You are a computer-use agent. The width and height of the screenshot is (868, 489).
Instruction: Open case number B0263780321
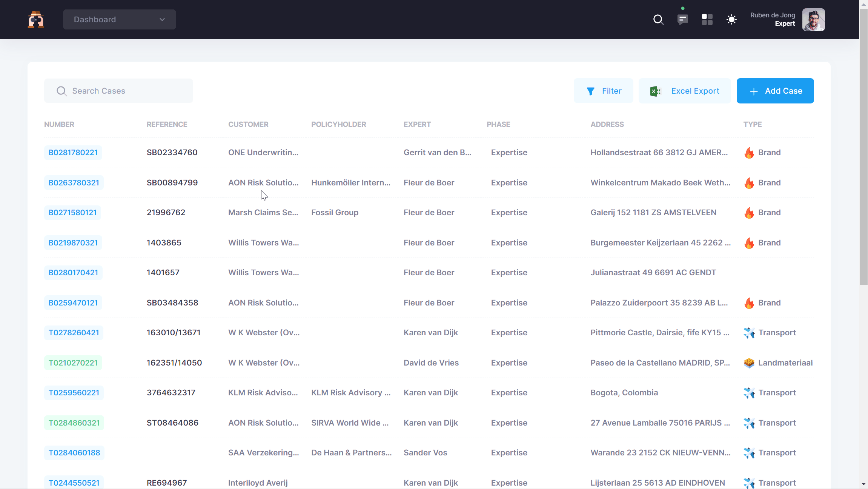pyautogui.click(x=74, y=183)
